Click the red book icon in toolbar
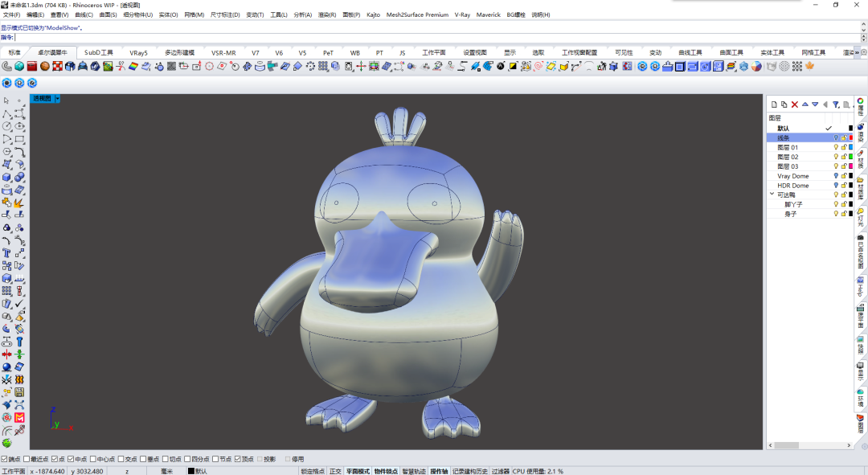868x475 pixels. tap(31, 67)
